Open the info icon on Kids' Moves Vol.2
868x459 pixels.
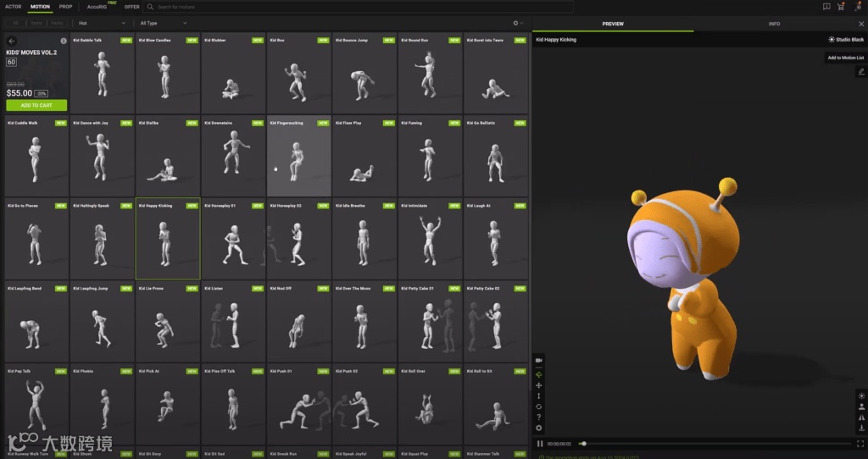(63, 41)
